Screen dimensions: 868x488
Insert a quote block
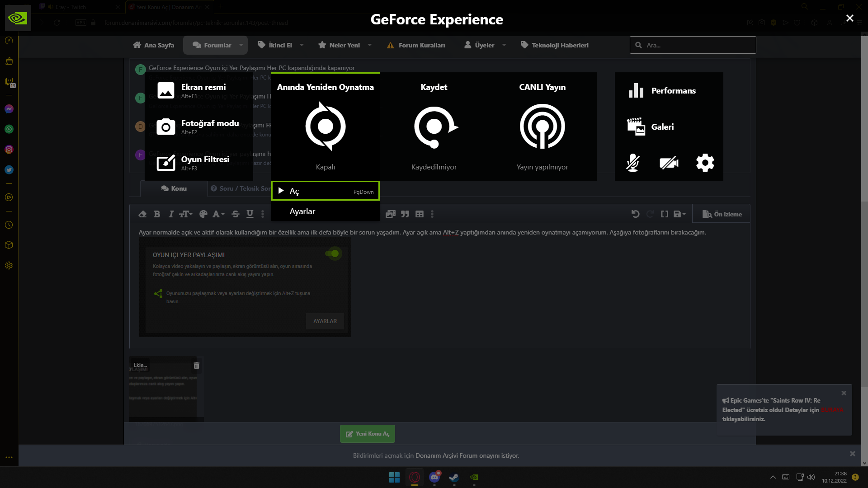(x=405, y=214)
